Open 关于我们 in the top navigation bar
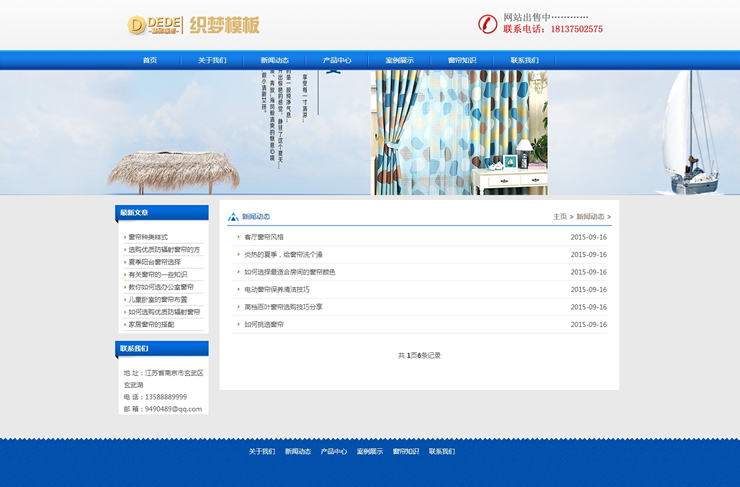740x487 pixels. pyautogui.click(x=212, y=60)
